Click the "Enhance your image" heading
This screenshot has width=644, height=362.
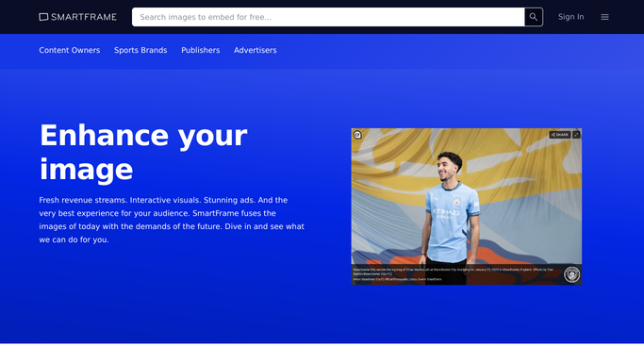pyautogui.click(x=143, y=153)
